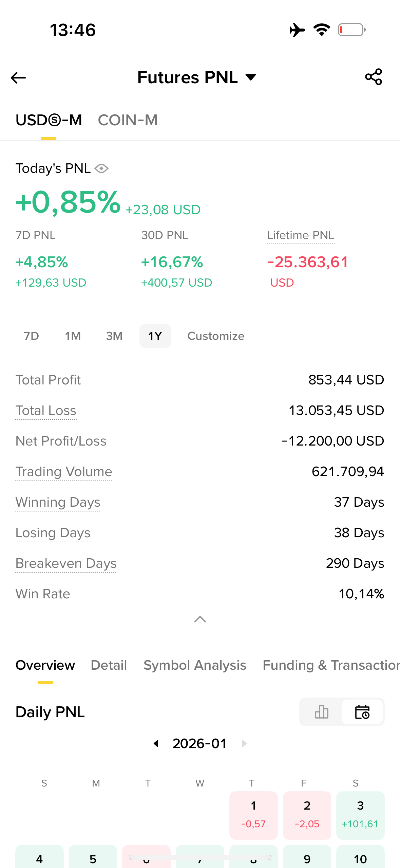The width and height of the screenshot is (400, 868).
Task: Go to next month arrow
Action: tap(244, 743)
